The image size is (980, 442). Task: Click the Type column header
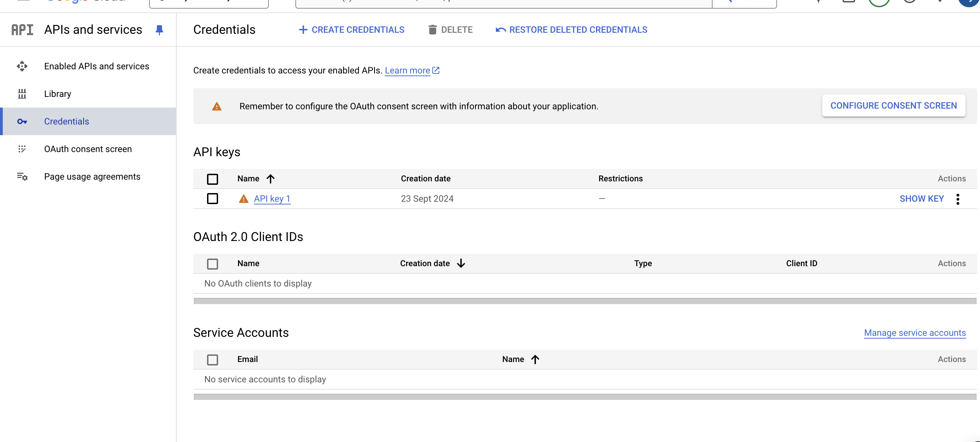click(643, 263)
